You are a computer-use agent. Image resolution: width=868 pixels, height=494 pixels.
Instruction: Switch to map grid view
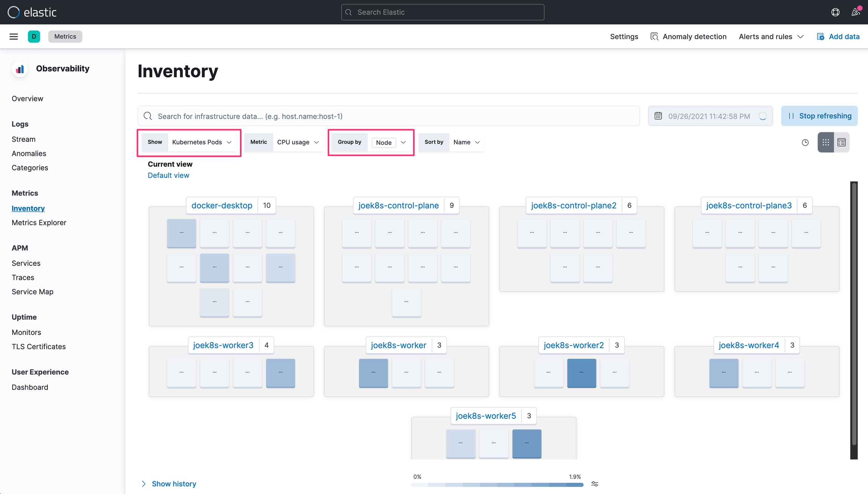pyautogui.click(x=825, y=142)
